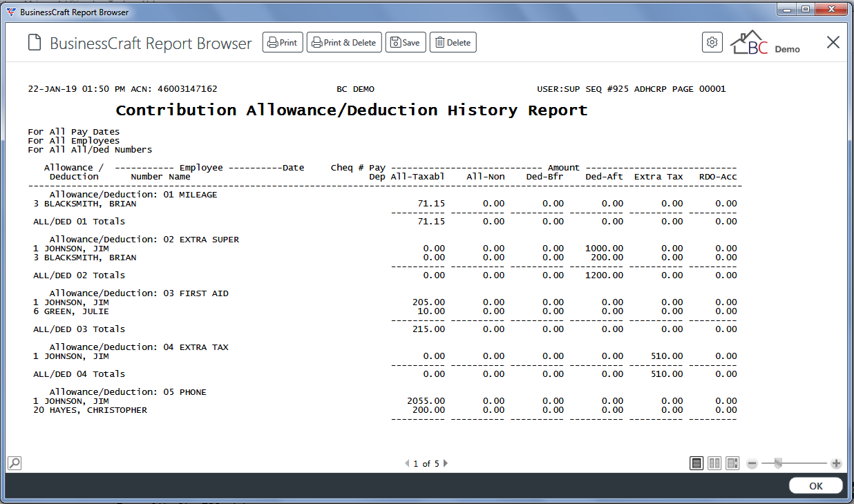
Task: Click "ALL/DED 01 Totals" row label
Action: [79, 222]
